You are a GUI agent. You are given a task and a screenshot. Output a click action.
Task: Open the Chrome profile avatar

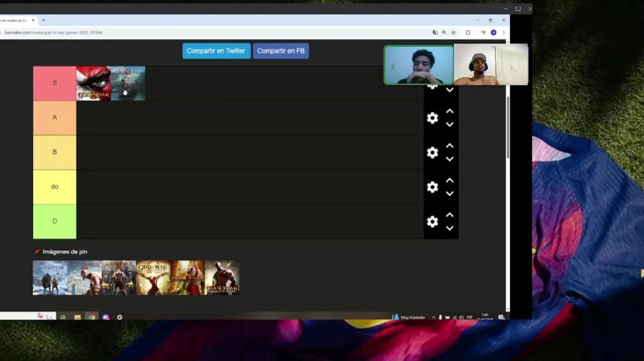tap(494, 33)
